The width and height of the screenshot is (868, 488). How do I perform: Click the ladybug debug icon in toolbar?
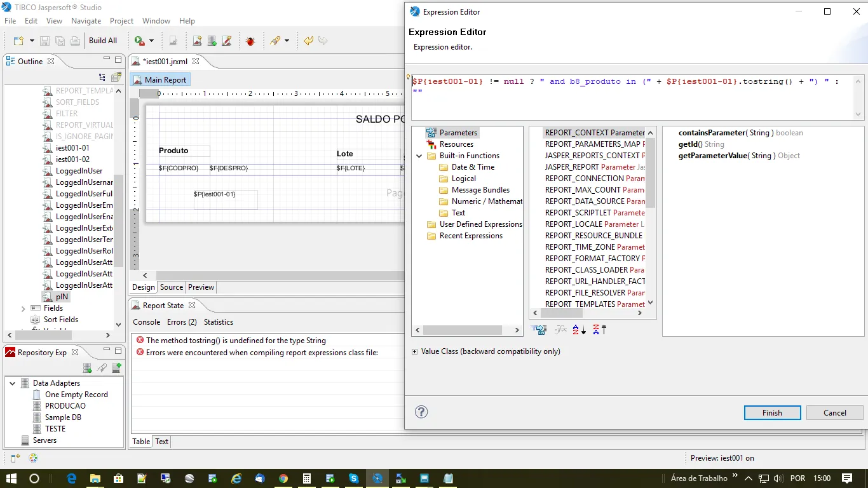(x=250, y=41)
